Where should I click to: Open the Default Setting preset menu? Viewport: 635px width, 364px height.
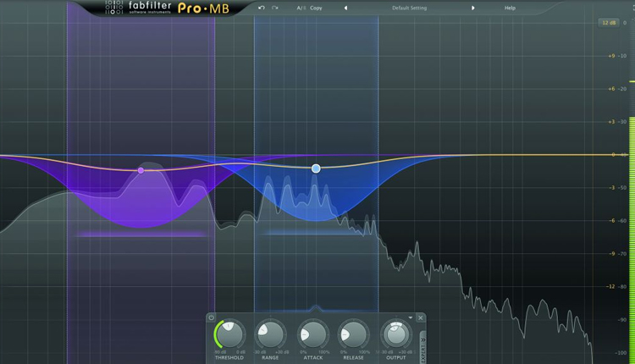click(409, 8)
